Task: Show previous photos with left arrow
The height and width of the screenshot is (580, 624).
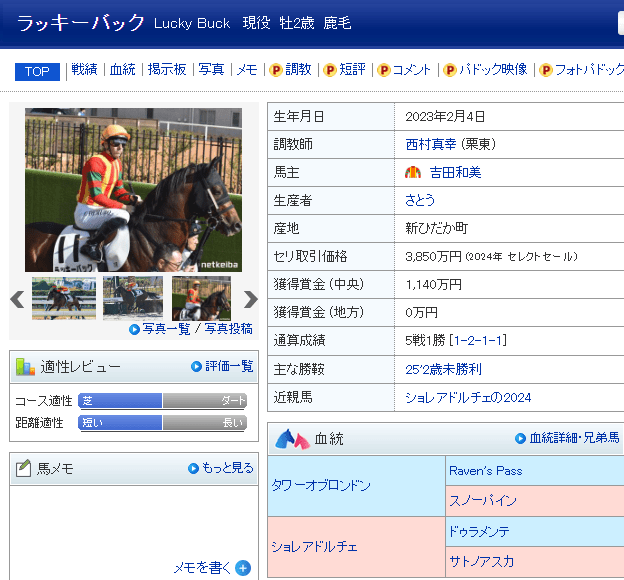Action: (17, 299)
